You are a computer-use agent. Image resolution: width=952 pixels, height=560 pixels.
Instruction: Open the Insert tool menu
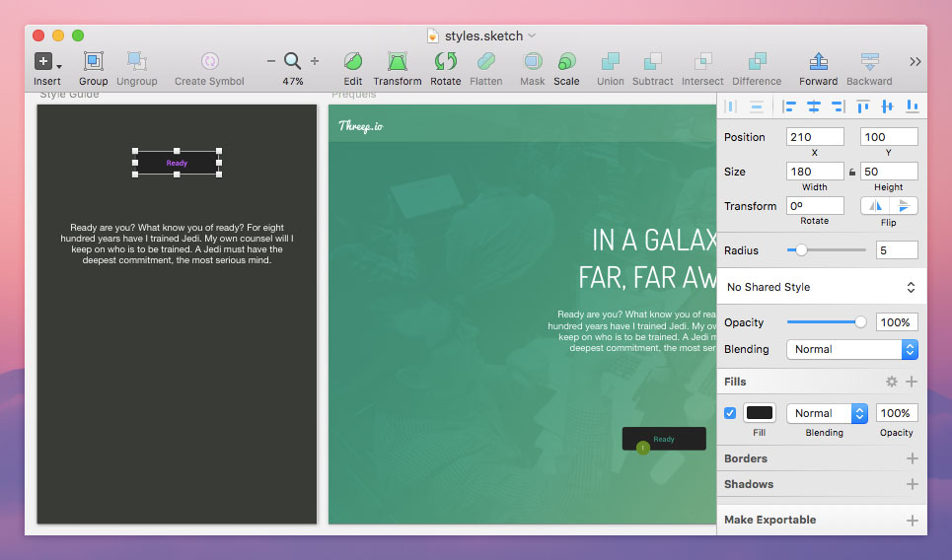tap(46, 61)
